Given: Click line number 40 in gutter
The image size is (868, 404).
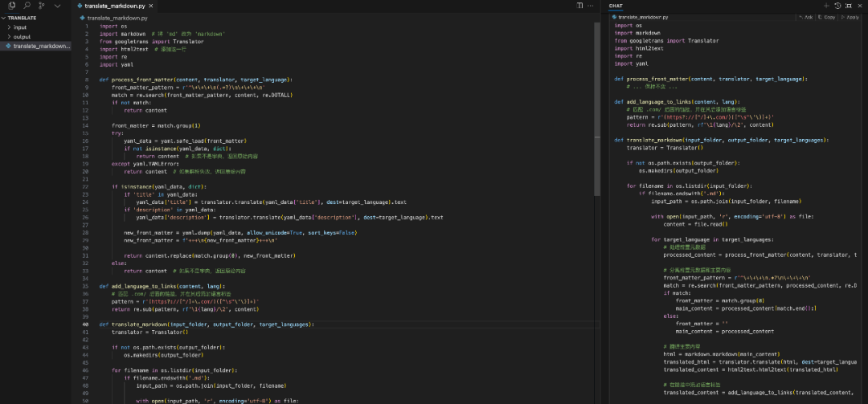Looking at the screenshot, I should pos(86,324).
